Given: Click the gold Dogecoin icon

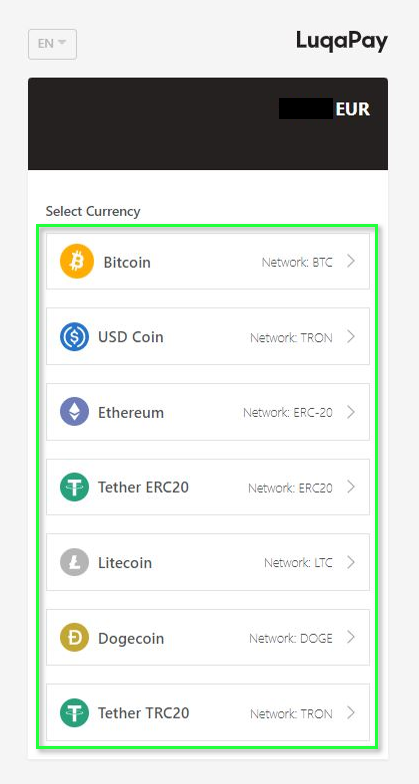Looking at the screenshot, I should coord(74,638).
